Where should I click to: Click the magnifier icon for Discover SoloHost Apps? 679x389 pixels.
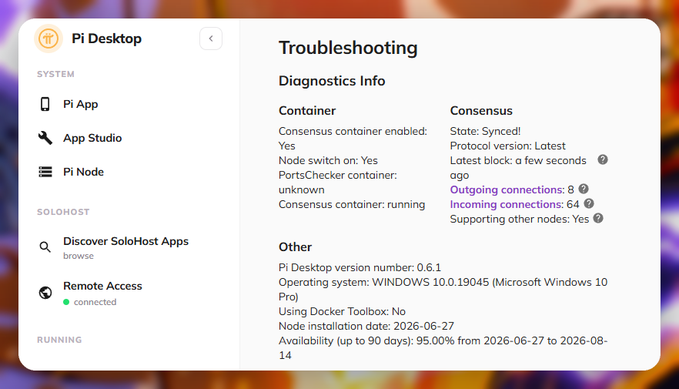coord(45,247)
